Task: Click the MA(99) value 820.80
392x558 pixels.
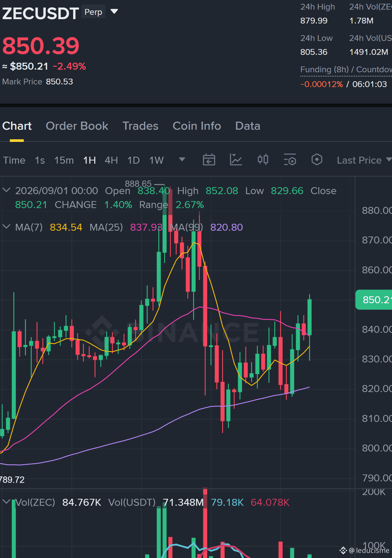Action: (x=226, y=227)
